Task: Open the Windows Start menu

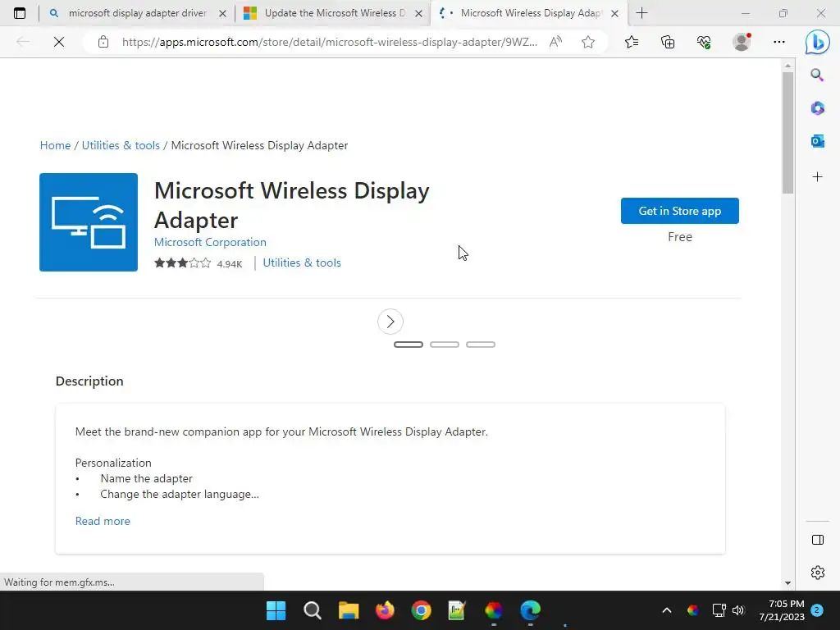Action: pos(276,610)
